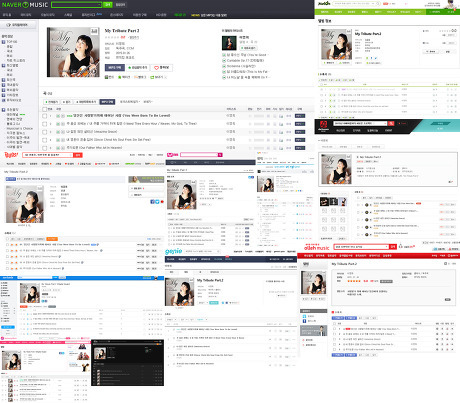Play 'You Were Born To Be Loved' via green icon
This screenshot has width=460, height=403.
pos(58,116)
